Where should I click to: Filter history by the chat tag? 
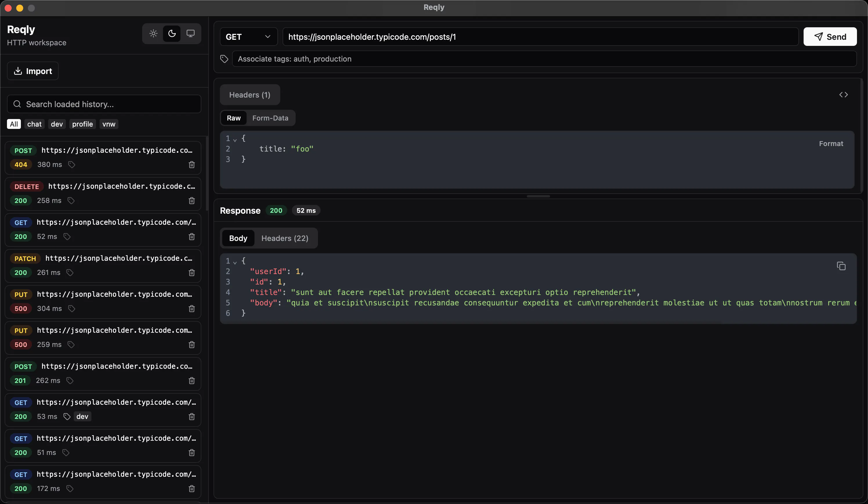coord(35,124)
